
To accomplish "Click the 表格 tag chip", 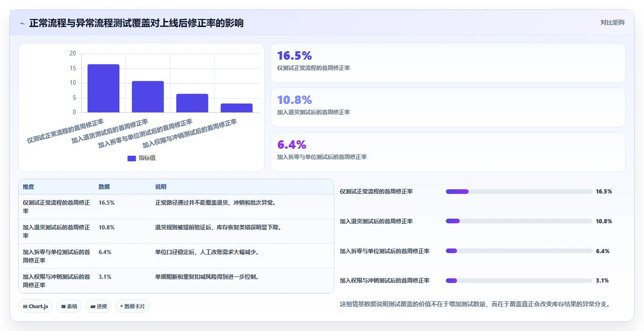I will pyautogui.click(x=69, y=306).
